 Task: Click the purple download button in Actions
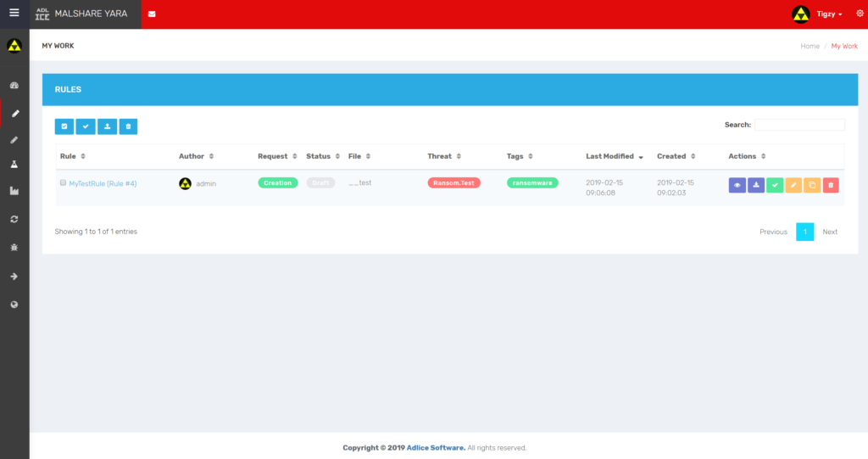pyautogui.click(x=756, y=185)
